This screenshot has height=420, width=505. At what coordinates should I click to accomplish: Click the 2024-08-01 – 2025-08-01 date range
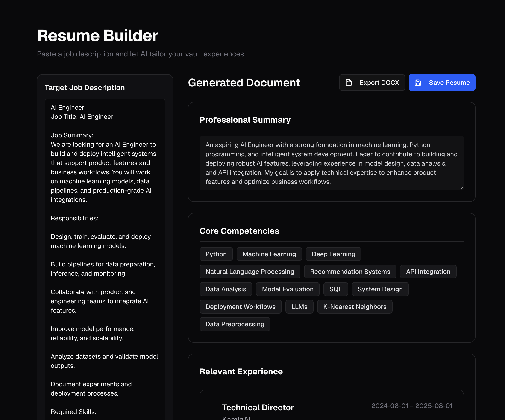point(412,406)
